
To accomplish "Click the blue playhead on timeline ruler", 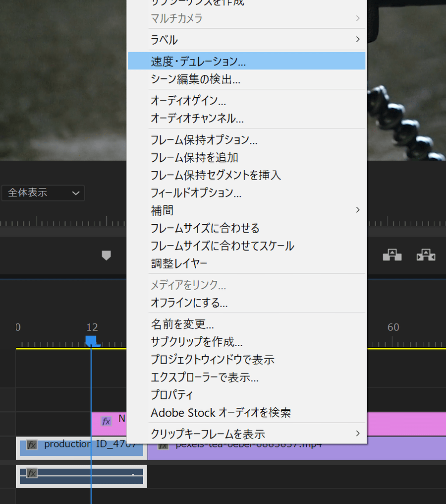I will (x=91, y=341).
